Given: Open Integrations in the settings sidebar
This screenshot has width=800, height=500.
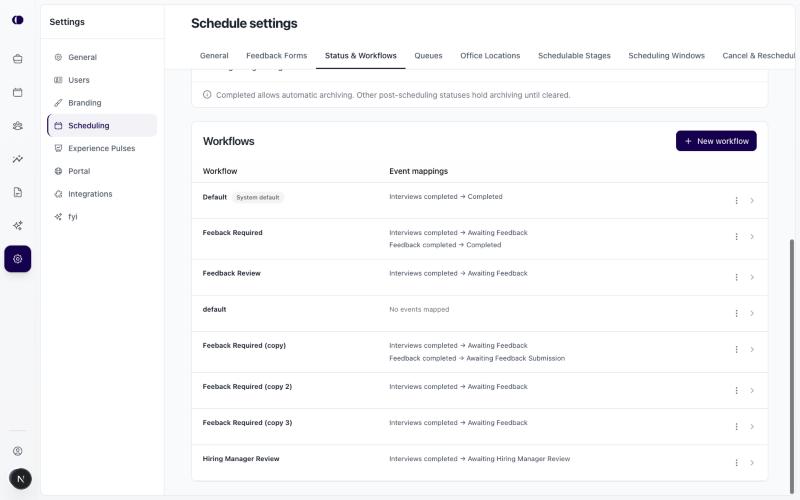Looking at the screenshot, I should pos(102,194).
